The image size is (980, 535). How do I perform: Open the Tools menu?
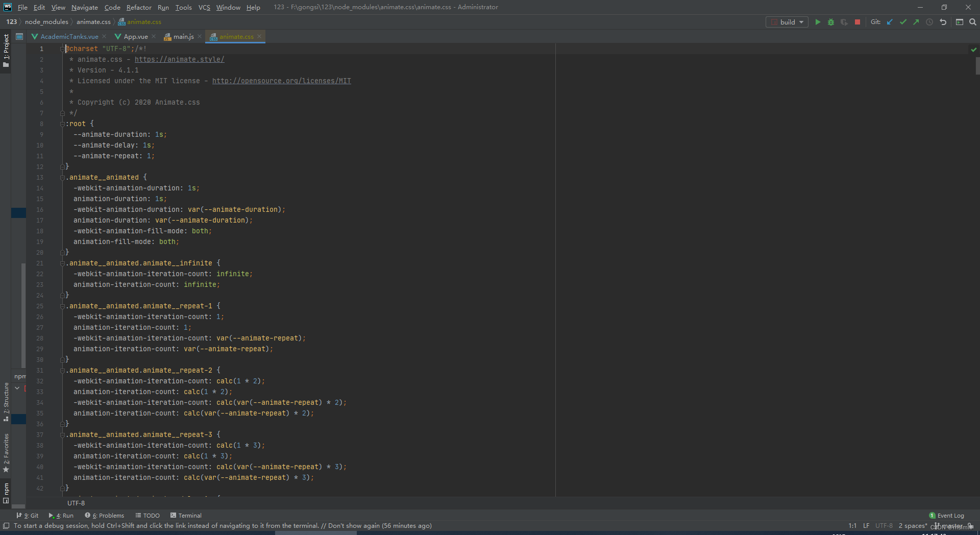(x=183, y=7)
